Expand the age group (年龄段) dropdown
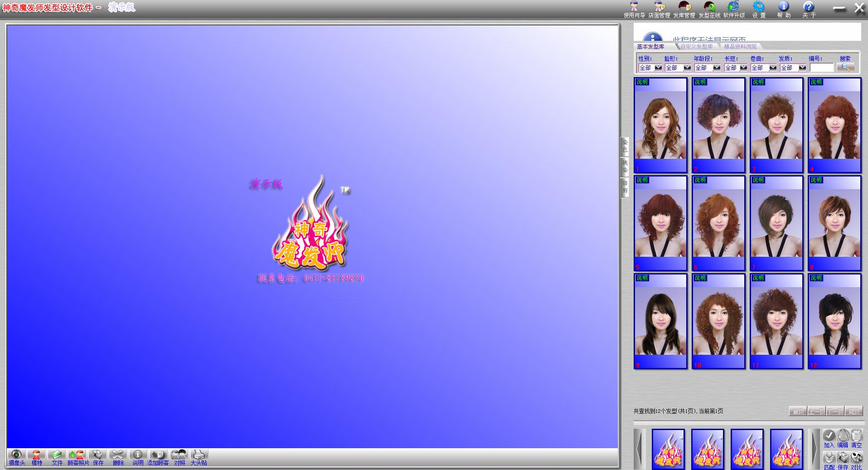The image size is (868, 470). click(717, 68)
